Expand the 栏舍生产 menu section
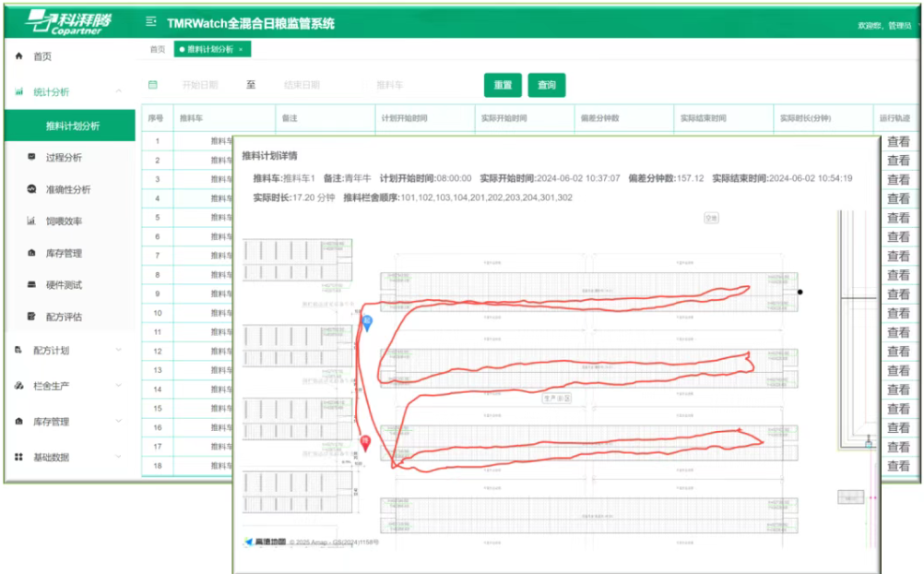924x574 pixels. pos(118,385)
